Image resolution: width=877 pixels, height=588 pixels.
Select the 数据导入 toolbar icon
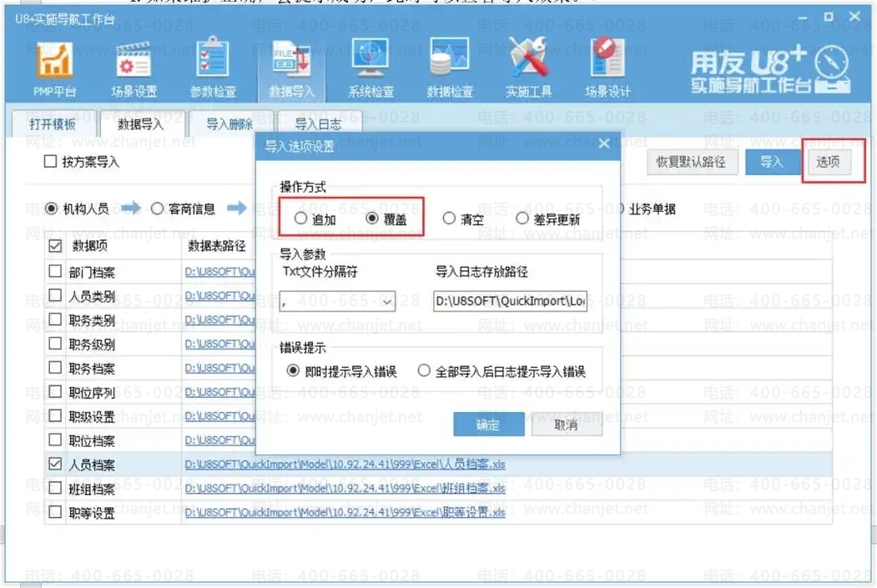[x=291, y=67]
